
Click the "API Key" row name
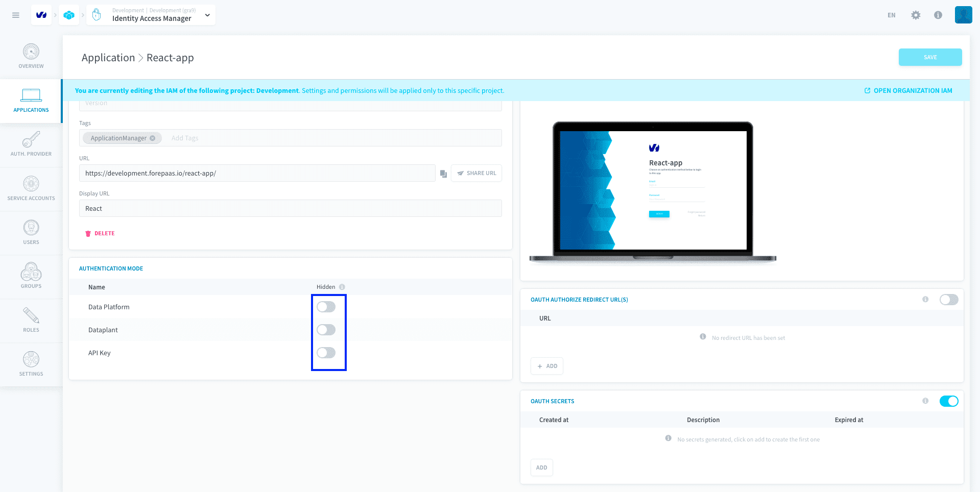100,353
